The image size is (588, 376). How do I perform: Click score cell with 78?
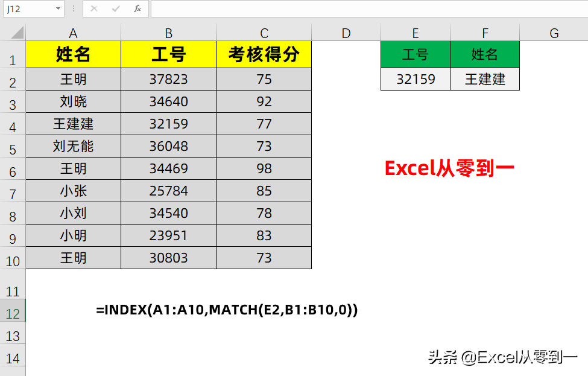264,213
